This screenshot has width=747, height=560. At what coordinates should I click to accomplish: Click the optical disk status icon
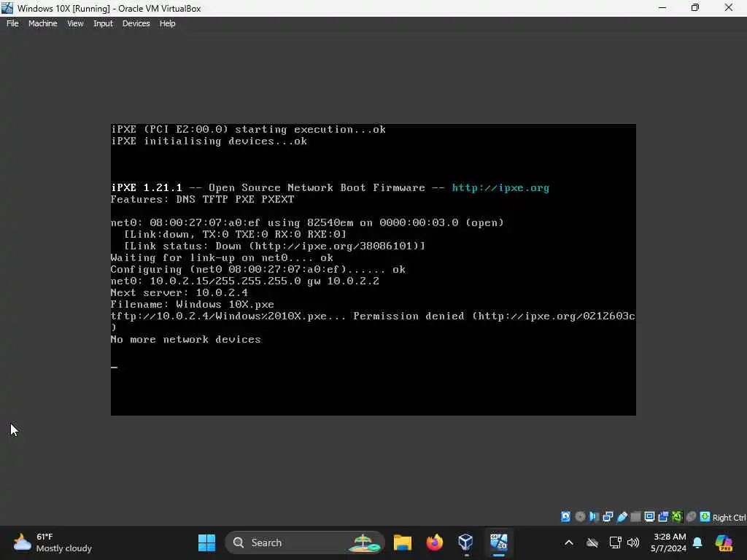pyautogui.click(x=580, y=517)
